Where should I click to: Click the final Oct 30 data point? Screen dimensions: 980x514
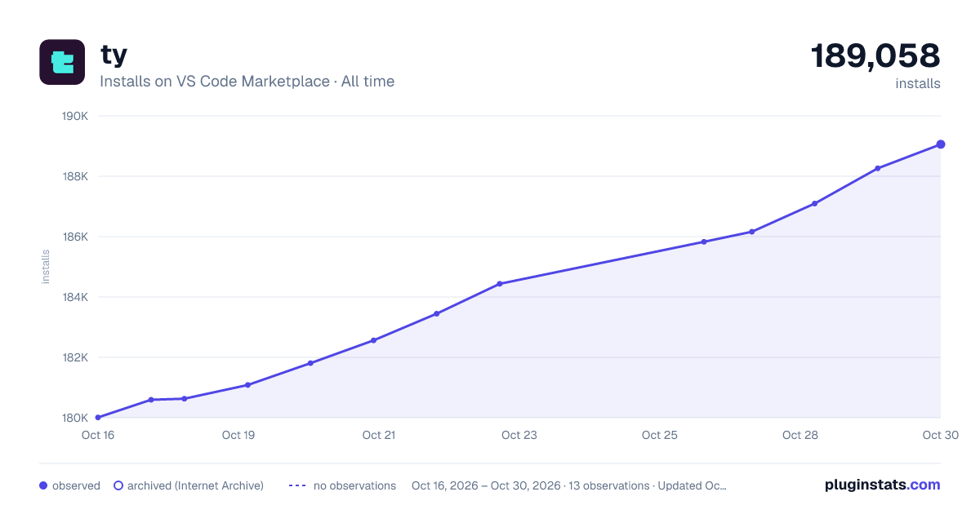(941, 144)
